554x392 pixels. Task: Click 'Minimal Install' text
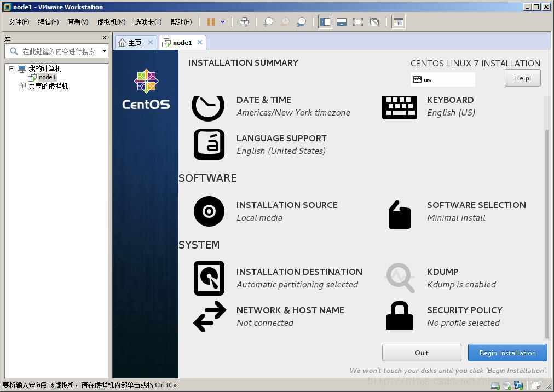click(x=456, y=218)
